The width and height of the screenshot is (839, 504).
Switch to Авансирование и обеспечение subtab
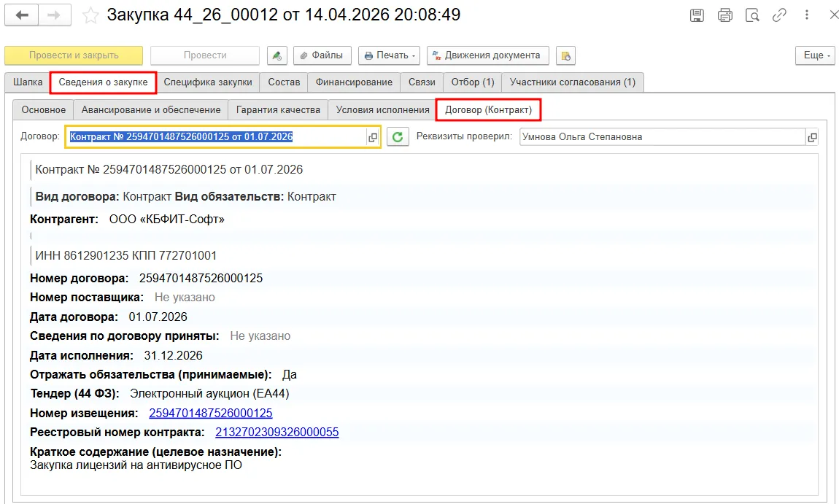tap(151, 109)
